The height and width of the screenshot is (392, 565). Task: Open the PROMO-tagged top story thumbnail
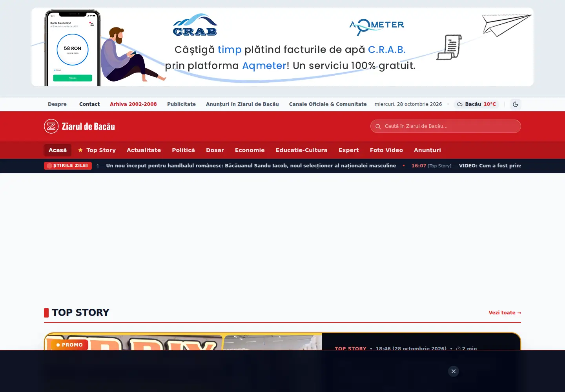click(x=183, y=342)
